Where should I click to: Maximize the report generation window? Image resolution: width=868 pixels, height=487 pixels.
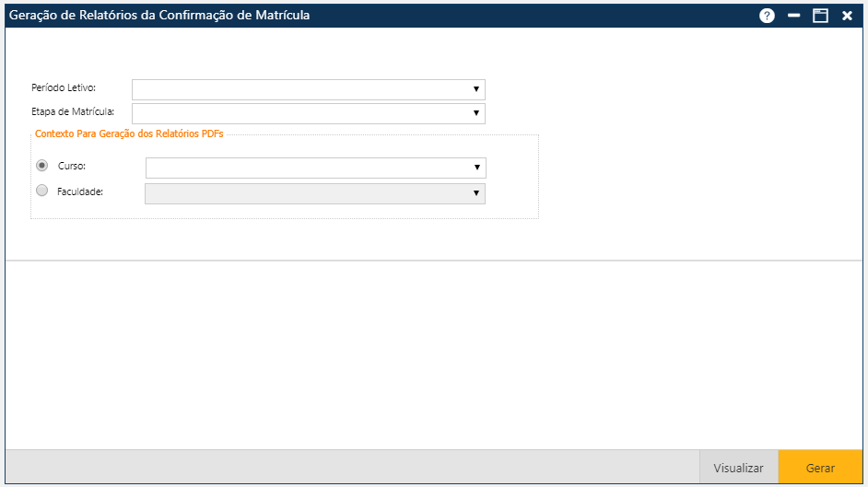tap(820, 16)
